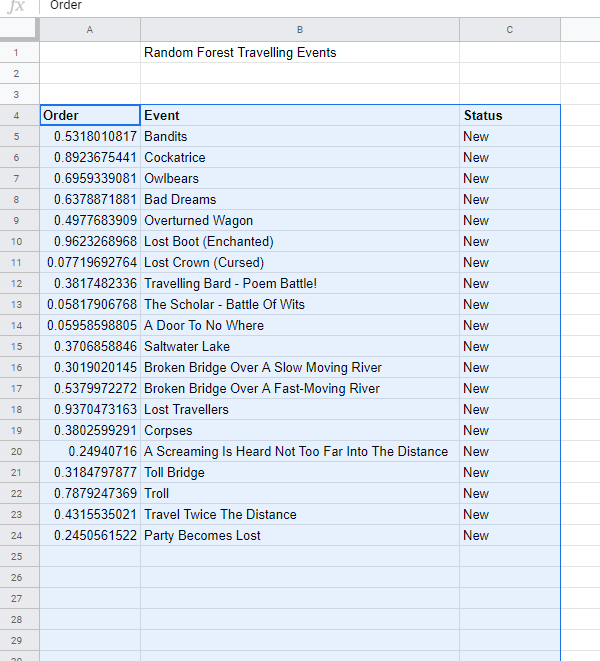
Task: Click order value 0.3706858846
Action: click(90, 347)
